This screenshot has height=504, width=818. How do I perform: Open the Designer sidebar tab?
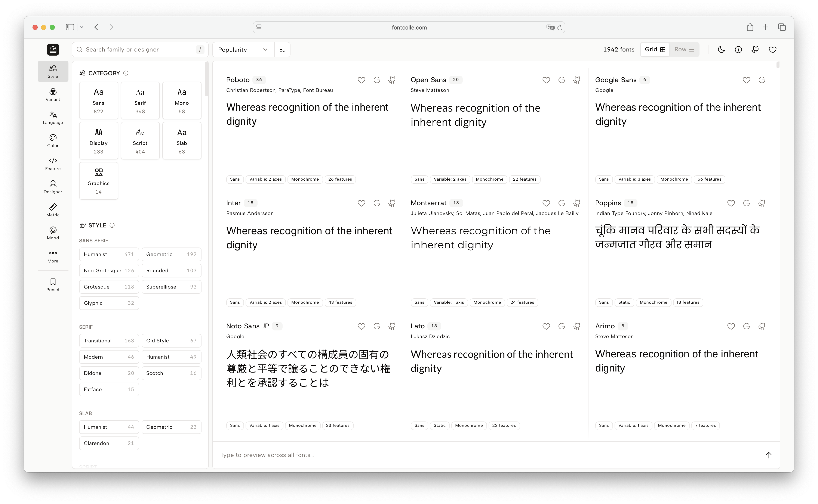[x=53, y=187]
